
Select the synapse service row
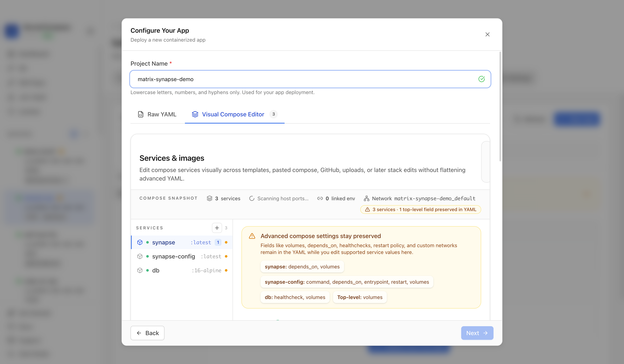pos(182,242)
